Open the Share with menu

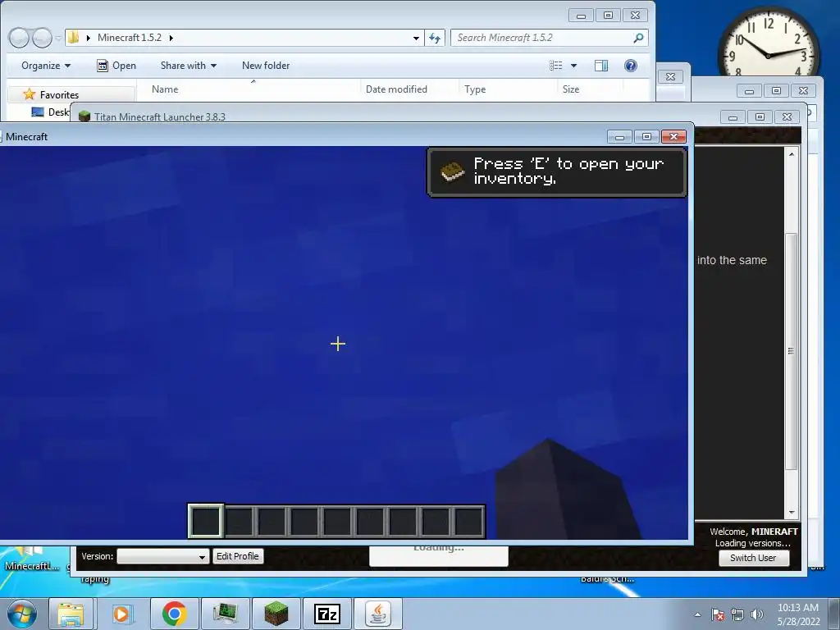coord(188,66)
